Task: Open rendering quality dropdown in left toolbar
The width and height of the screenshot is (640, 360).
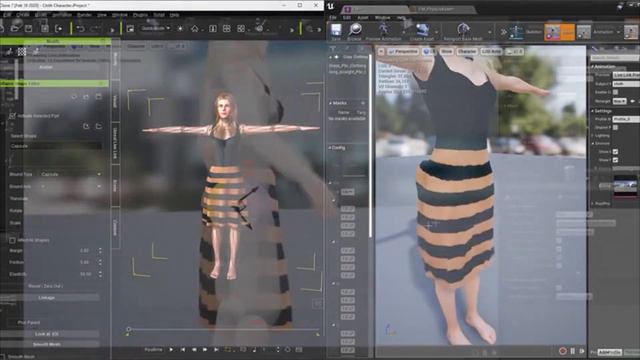Action: point(156,28)
